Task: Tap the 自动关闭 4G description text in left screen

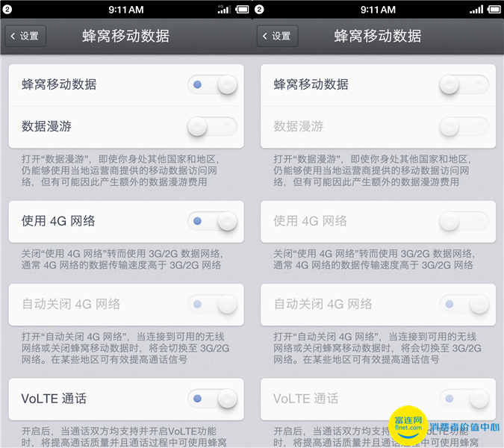Action: click(x=125, y=348)
